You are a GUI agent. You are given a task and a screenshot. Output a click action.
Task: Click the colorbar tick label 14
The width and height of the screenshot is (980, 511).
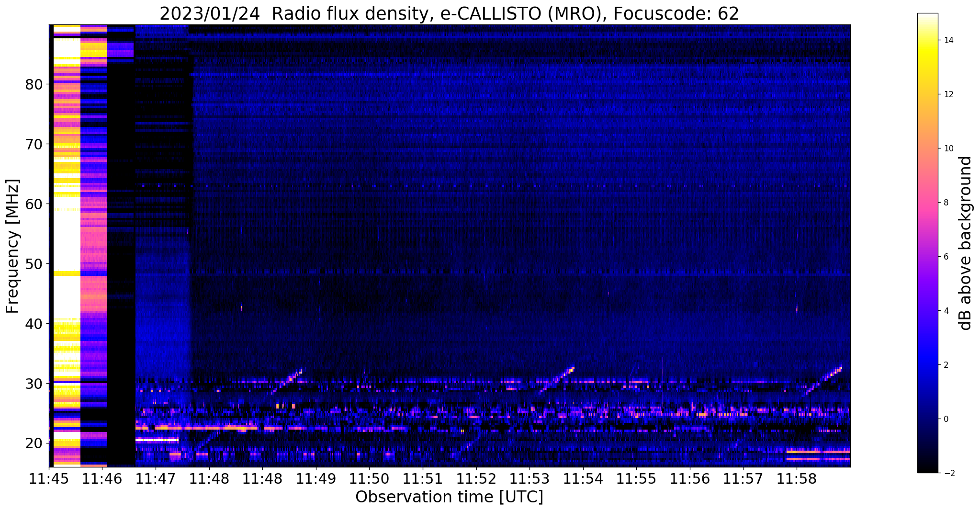(948, 40)
